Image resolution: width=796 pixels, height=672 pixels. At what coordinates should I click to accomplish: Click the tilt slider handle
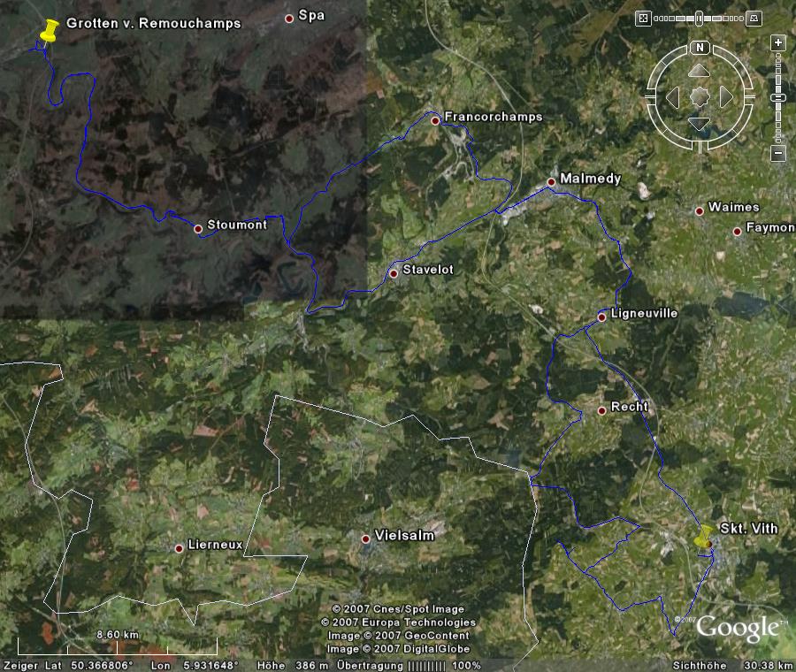(699, 18)
